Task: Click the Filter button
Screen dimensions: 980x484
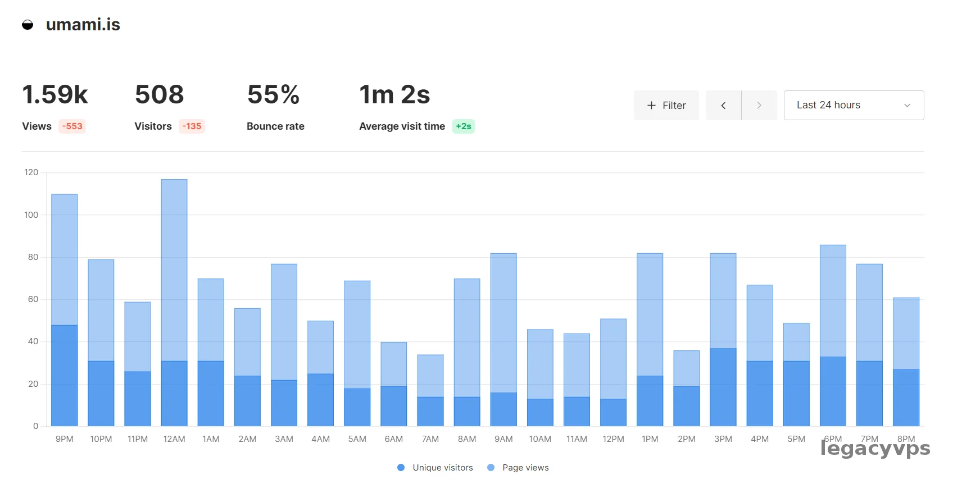Action: click(666, 106)
